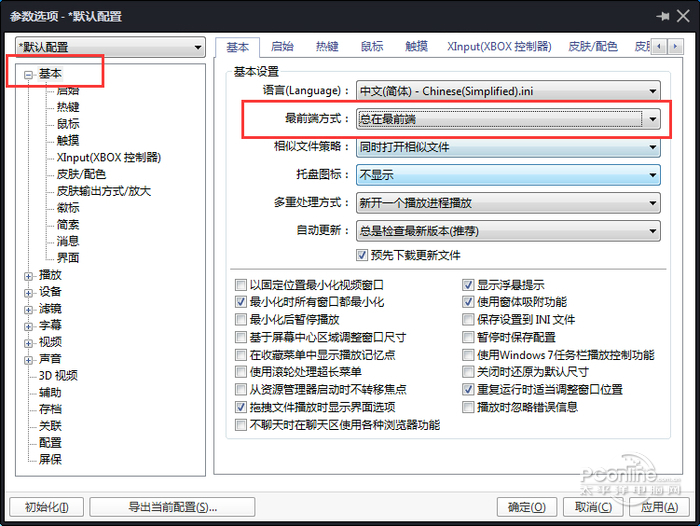Image resolution: width=700 pixels, height=526 pixels.
Task: Select 简索 in the settings tree
Action: coord(68,225)
